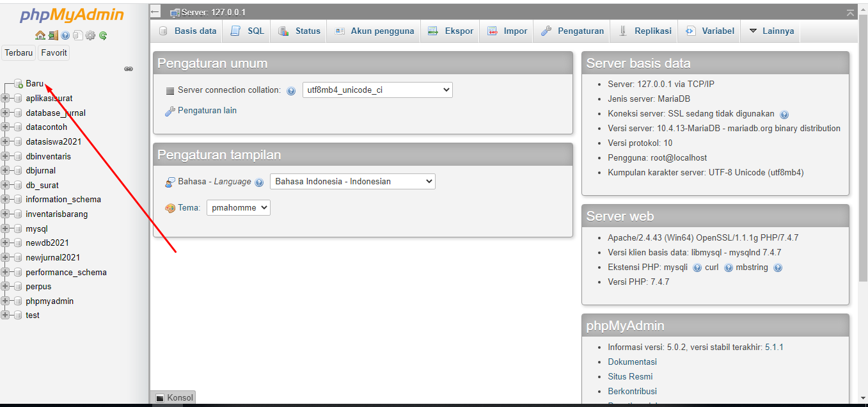Click the wrench icon beside Pengaturan lain

(x=170, y=111)
